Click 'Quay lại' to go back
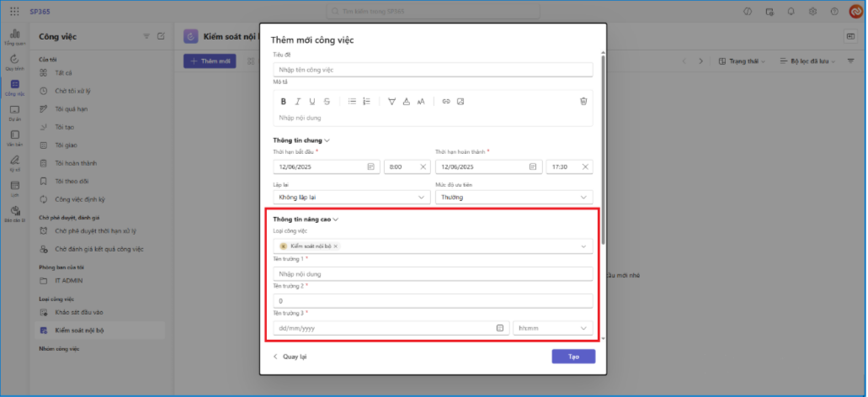Image resolution: width=868 pixels, height=397 pixels. [x=290, y=357]
